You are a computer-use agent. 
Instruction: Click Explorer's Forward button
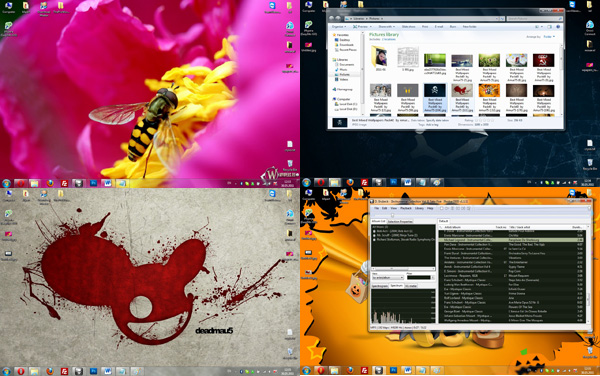click(x=338, y=18)
